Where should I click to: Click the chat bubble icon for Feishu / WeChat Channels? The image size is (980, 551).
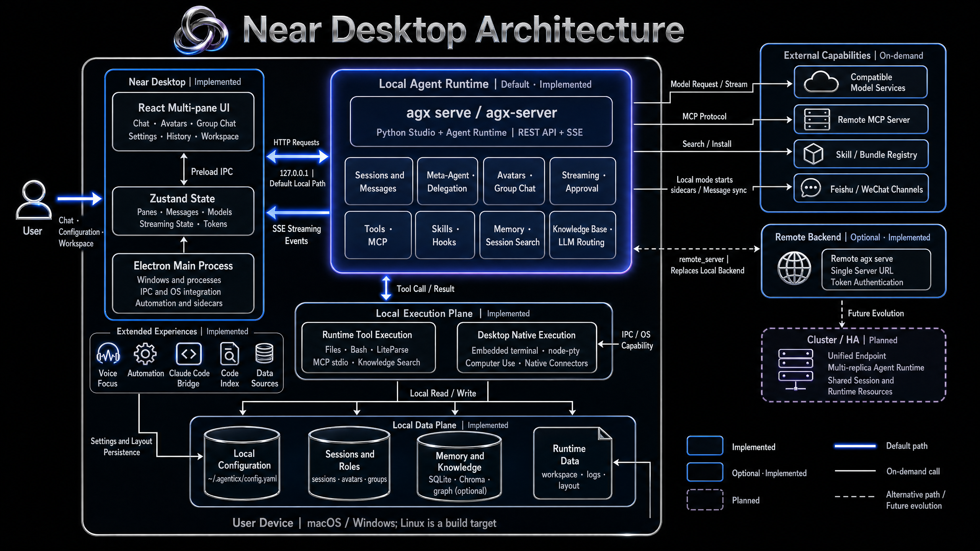tap(811, 188)
